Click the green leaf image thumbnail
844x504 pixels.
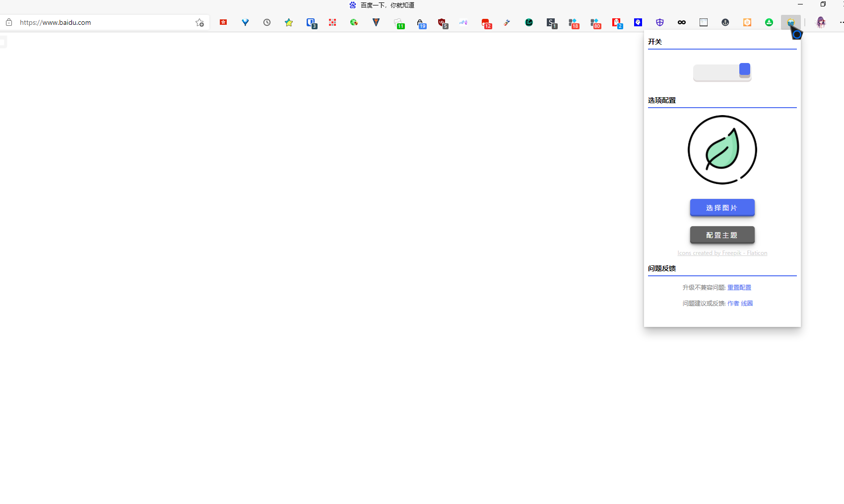722,150
